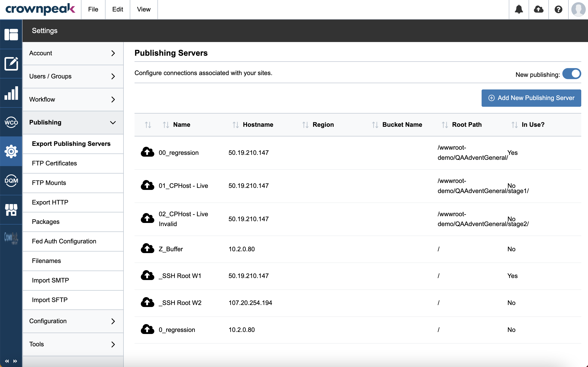The width and height of the screenshot is (588, 367).
Task: Open the Z_Buffer server name
Action: click(171, 249)
